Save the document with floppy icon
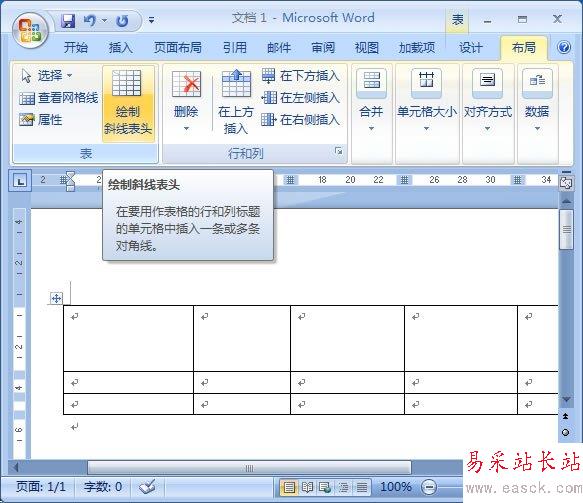 (x=68, y=21)
